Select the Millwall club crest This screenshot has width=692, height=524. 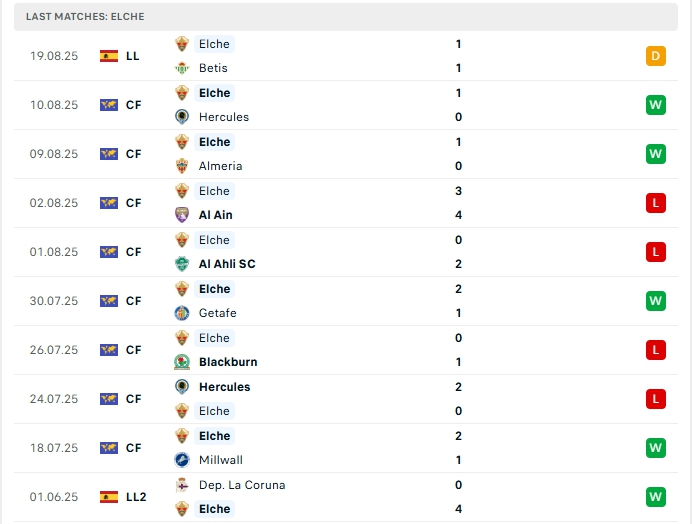click(182, 460)
